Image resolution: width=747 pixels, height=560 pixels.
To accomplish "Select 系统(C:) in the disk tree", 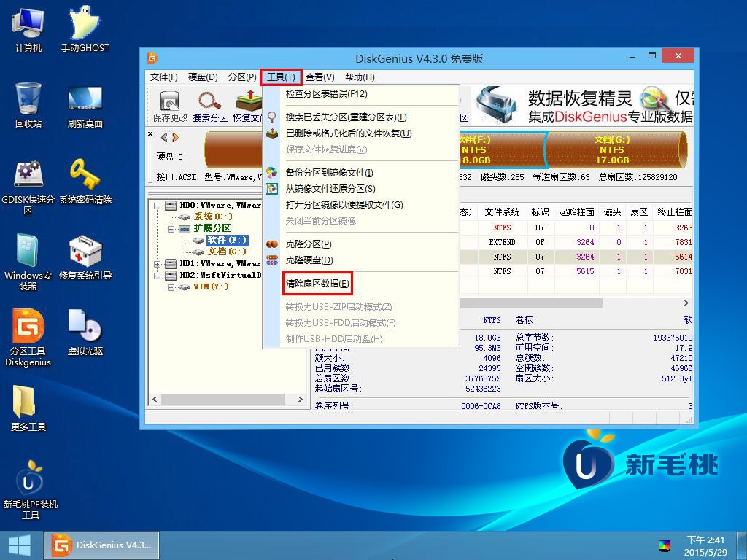I will point(213,216).
